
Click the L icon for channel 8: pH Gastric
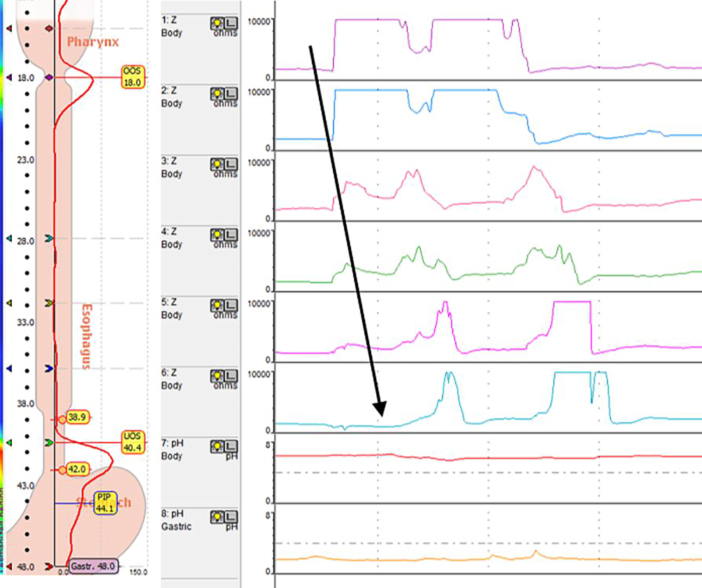click(231, 517)
